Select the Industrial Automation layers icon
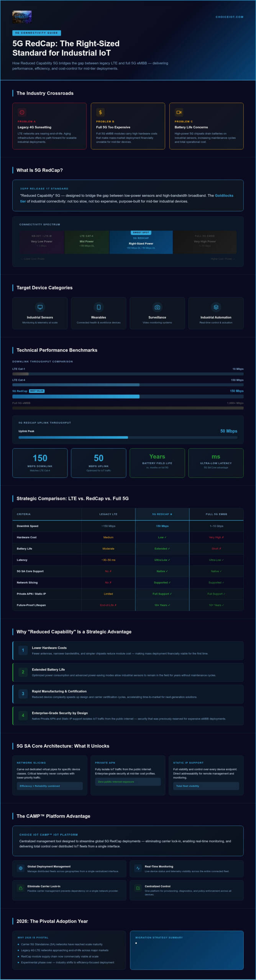The width and height of the screenshot is (256, 980). pyautogui.click(x=216, y=307)
